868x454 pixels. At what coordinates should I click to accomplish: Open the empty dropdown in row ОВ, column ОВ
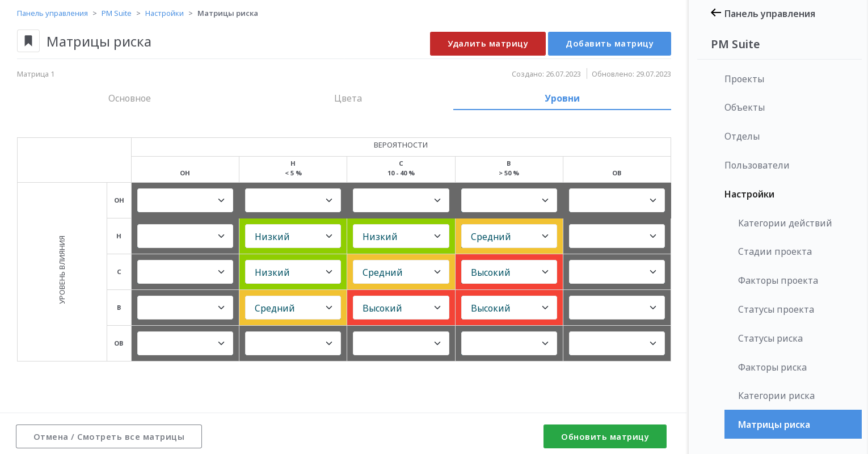[617, 343]
